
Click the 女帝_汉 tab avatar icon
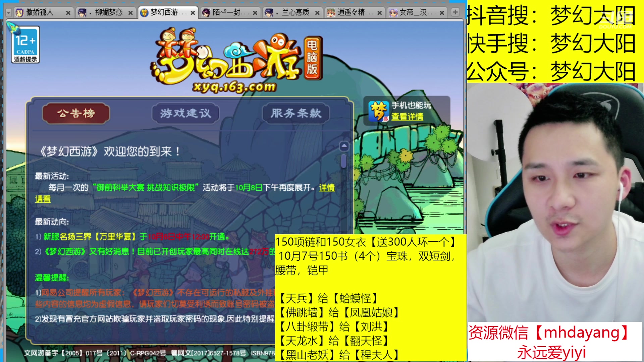393,13
